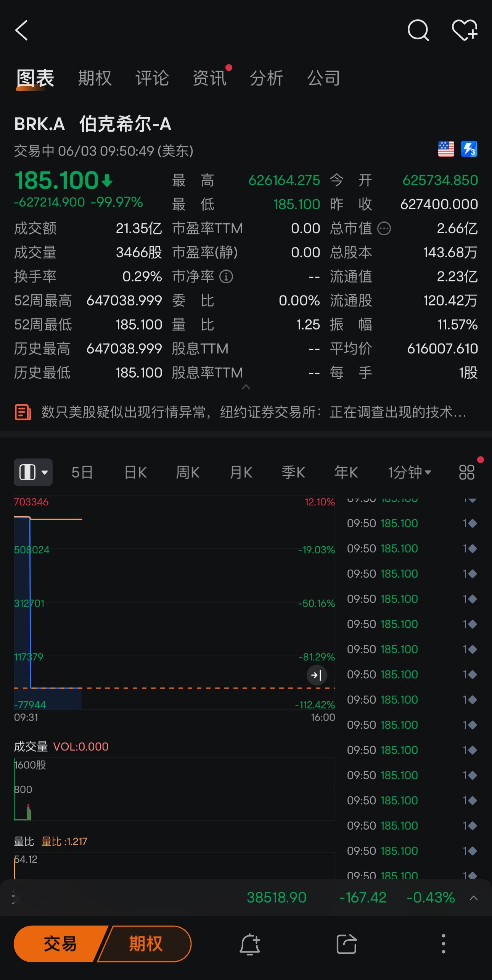Tap the 振幅 value 11.57%
Image resolution: width=492 pixels, height=980 pixels.
457,325
